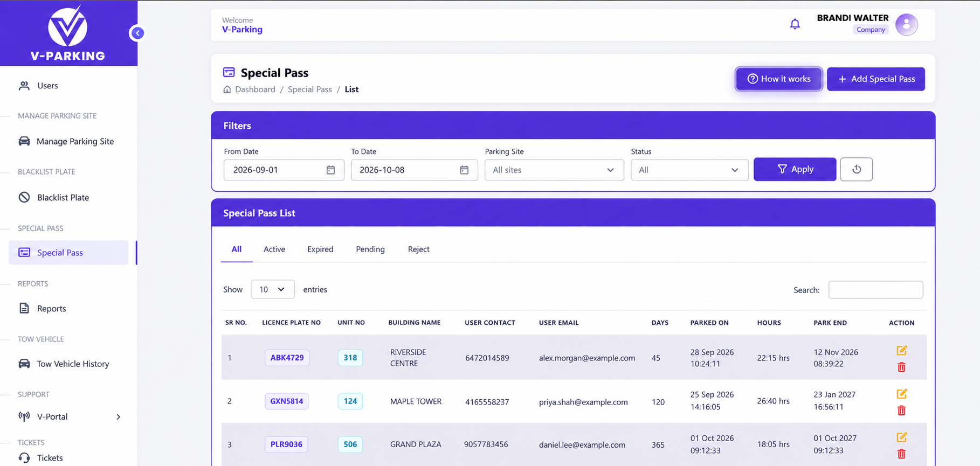The width and height of the screenshot is (980, 466).
Task: Click the From Date field
Action: pyautogui.click(x=284, y=170)
